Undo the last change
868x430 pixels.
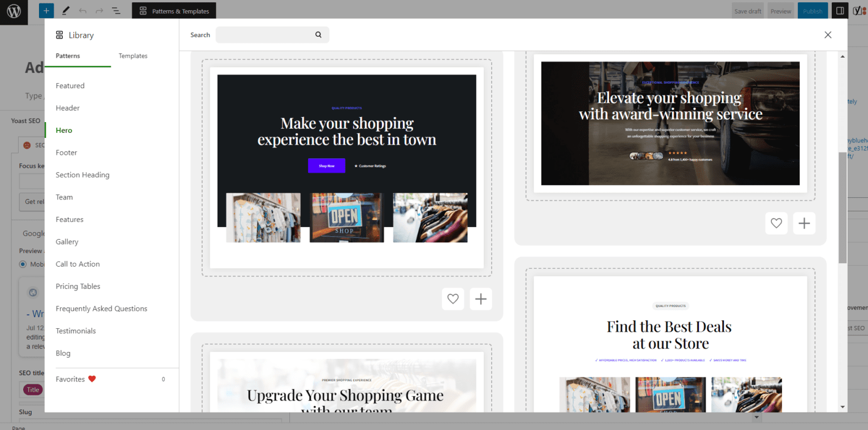pos(83,10)
